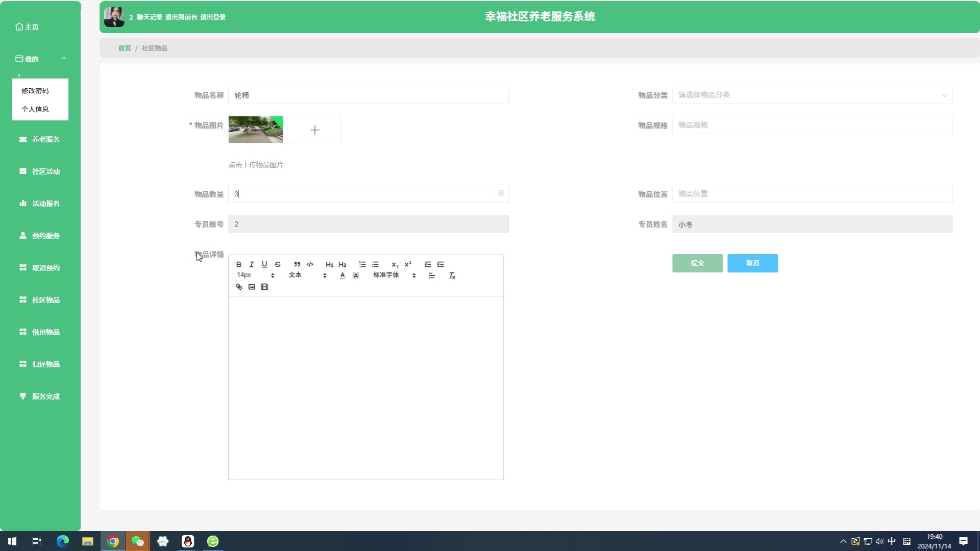Toggle underline formatting in the editor
The height and width of the screenshot is (551, 980).
pos(264,264)
